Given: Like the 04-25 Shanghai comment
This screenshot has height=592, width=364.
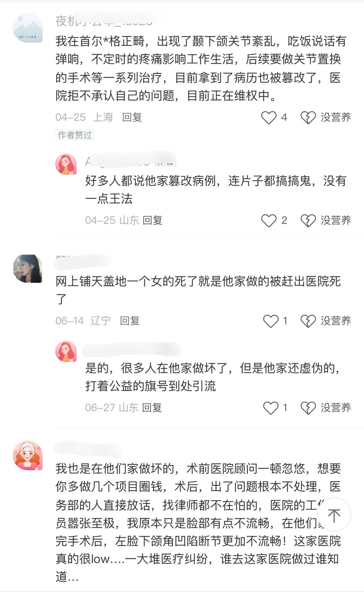Looking at the screenshot, I should click(x=269, y=118).
